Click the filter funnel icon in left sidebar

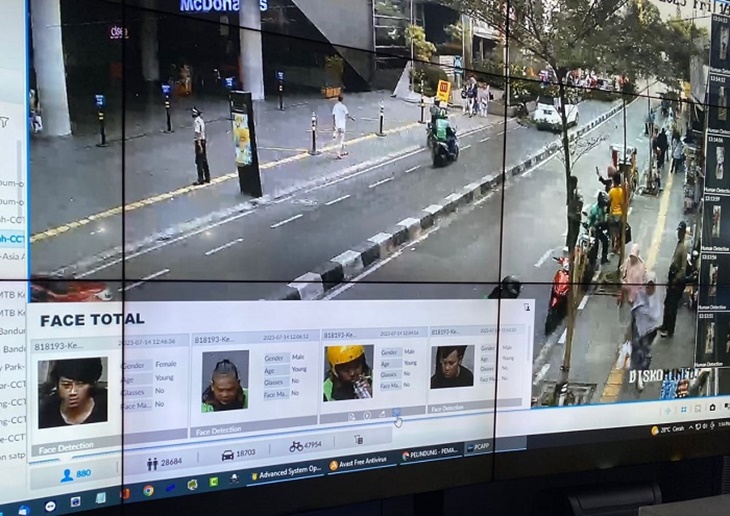[x=5, y=122]
